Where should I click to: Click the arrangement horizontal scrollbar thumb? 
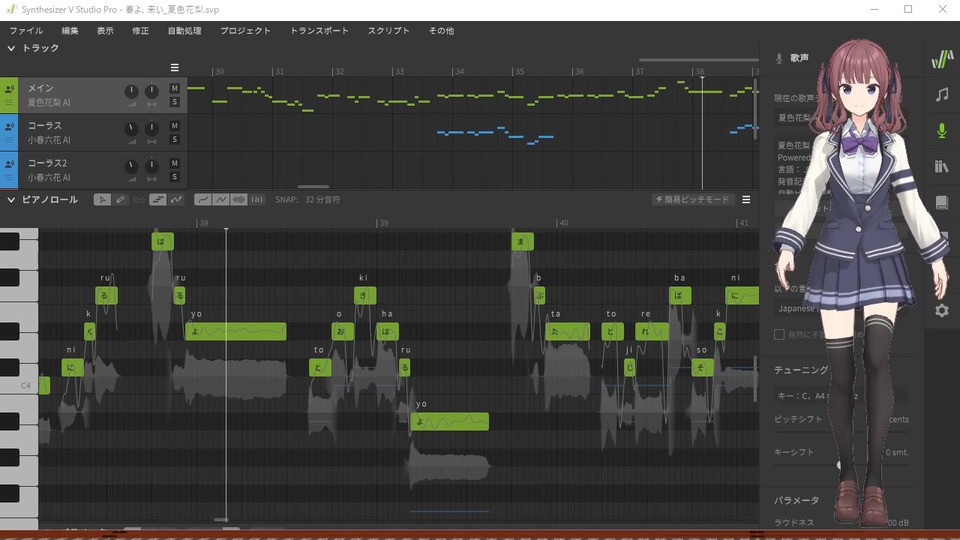coord(313,186)
